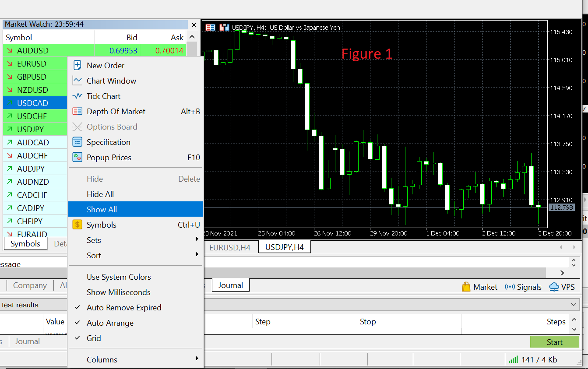Close the Market Watch panel

194,25
